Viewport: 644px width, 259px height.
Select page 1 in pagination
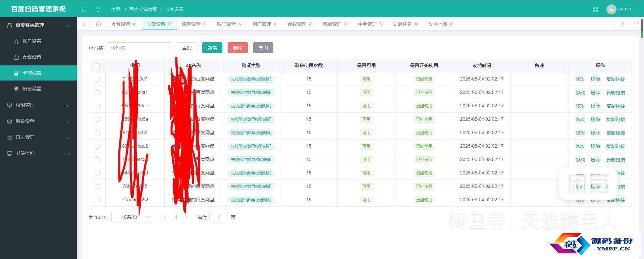[176, 217]
